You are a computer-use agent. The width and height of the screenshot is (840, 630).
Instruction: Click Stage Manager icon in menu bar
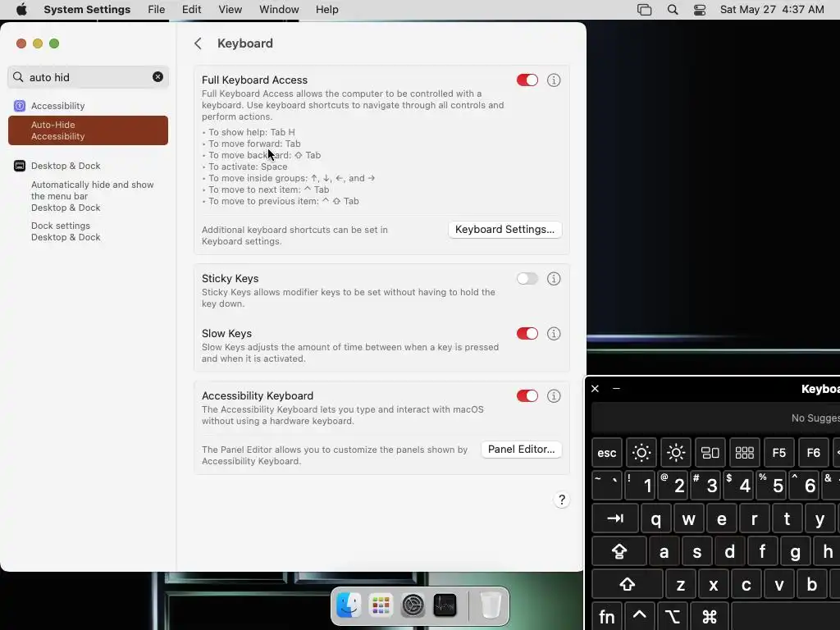tap(645, 10)
